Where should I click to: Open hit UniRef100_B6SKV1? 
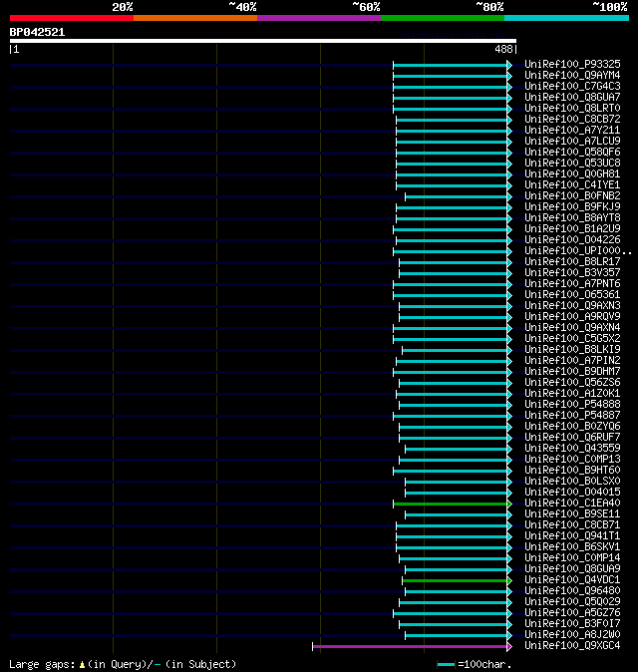coord(572,546)
